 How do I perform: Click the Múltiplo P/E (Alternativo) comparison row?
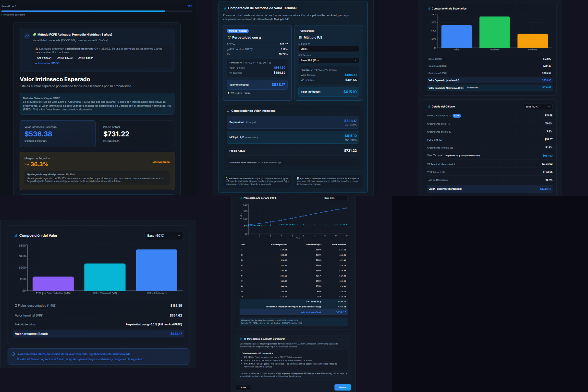[x=293, y=137]
